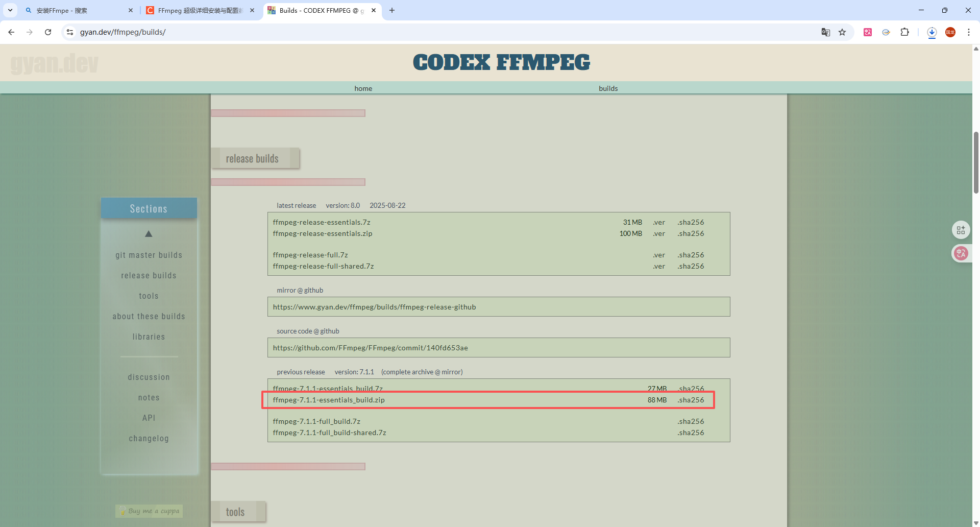Click the scrollbar down arrow
980x527 pixels.
976,523
